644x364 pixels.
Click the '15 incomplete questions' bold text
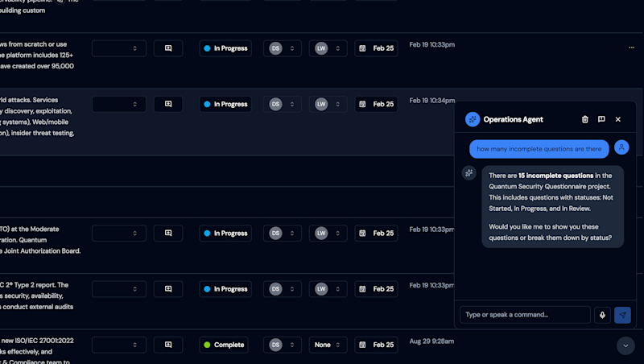555,176
